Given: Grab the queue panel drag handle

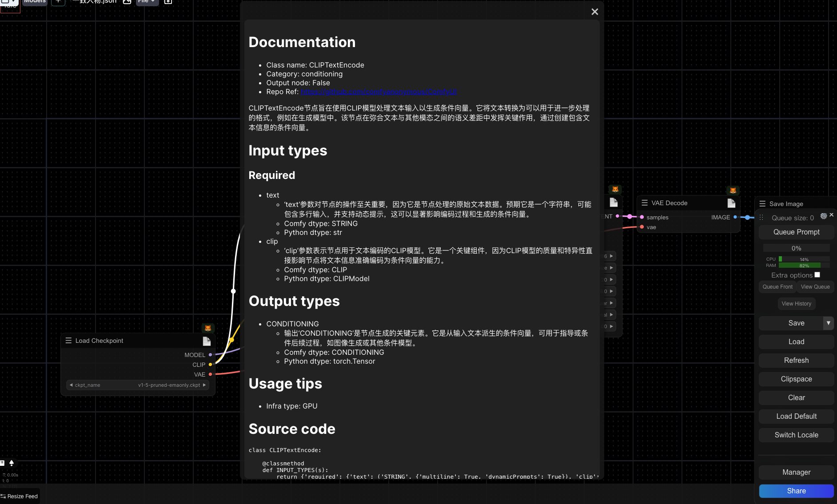Looking at the screenshot, I should (x=761, y=218).
